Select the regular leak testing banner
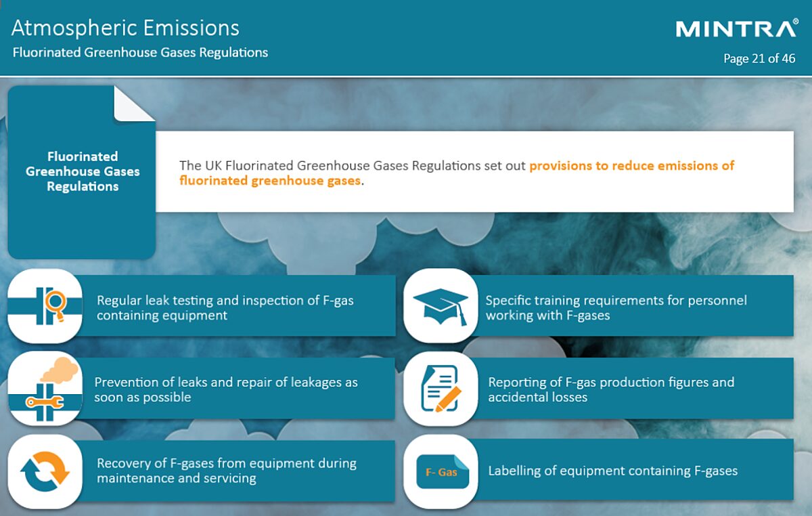812x516 pixels. (238, 306)
